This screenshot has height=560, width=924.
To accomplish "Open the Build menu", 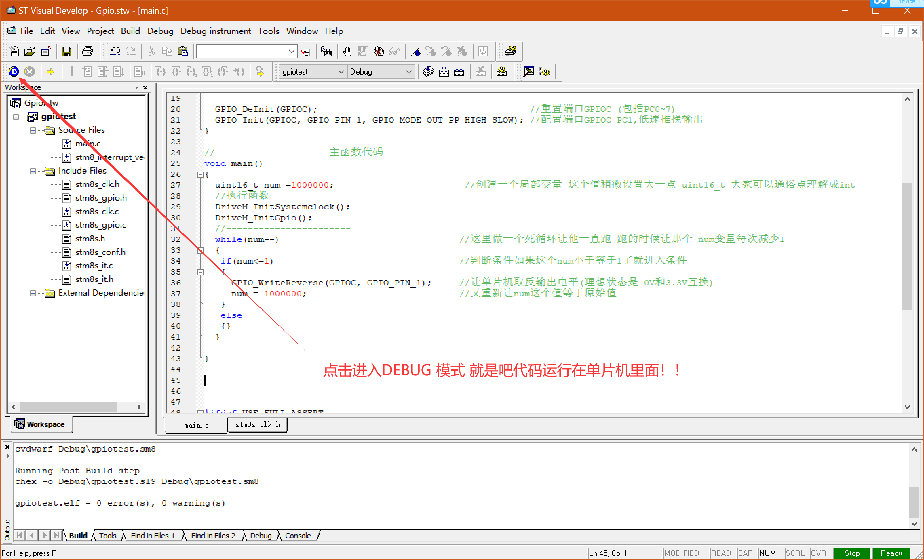I will (130, 31).
